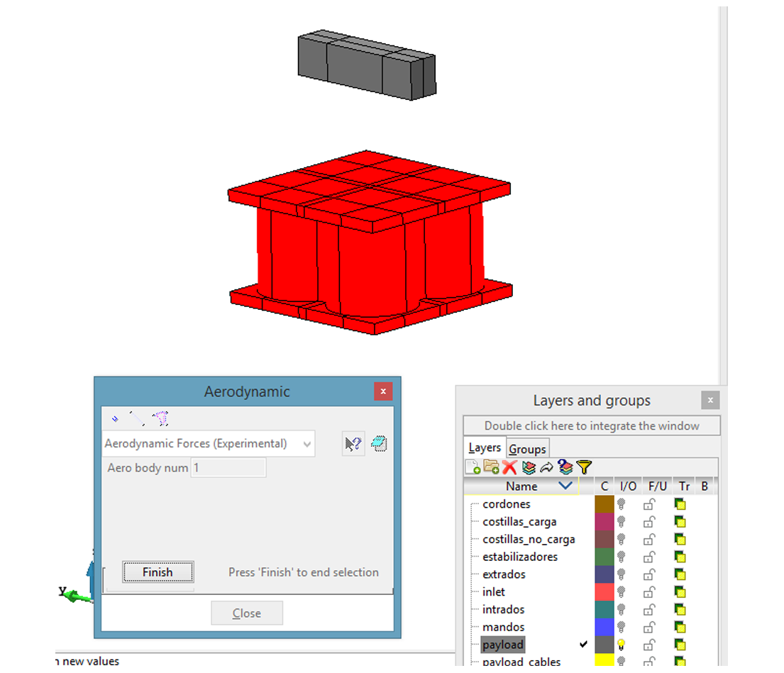Click the new layer icon
This screenshot has width=784, height=673.
pos(473,467)
